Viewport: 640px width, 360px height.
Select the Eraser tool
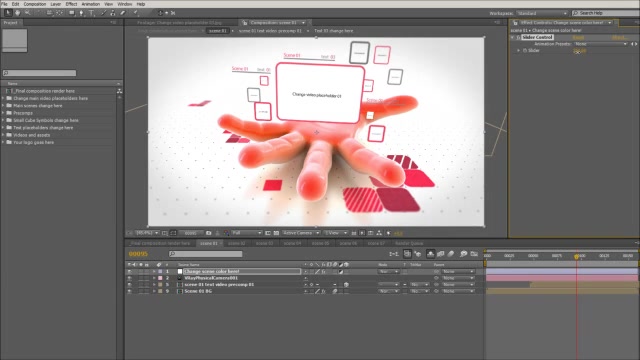pyautogui.click(x=122, y=13)
